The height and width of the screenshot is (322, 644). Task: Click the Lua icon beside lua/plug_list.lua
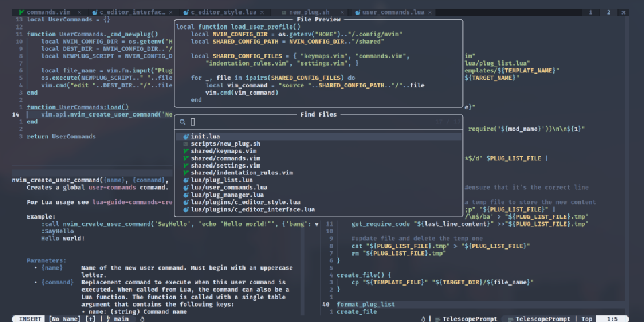click(x=186, y=180)
